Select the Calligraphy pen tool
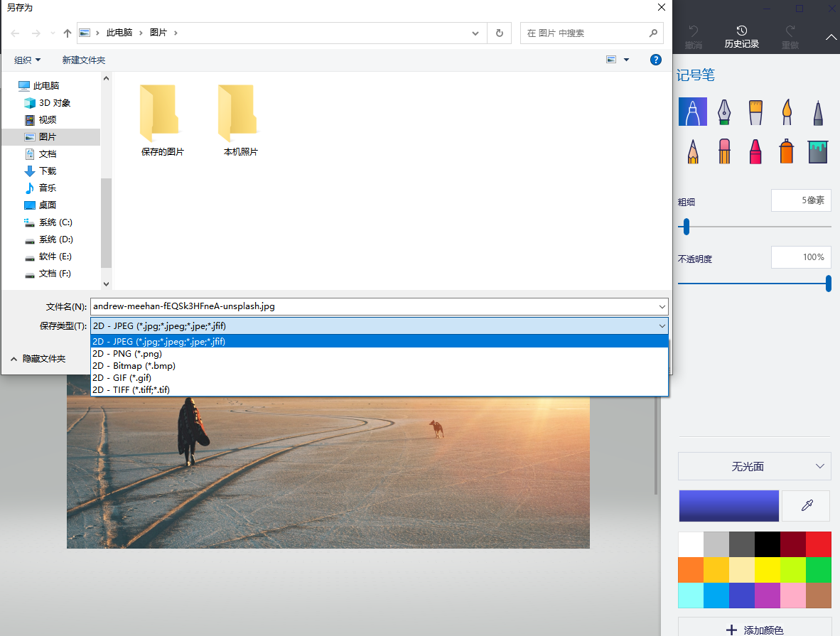 coord(723,112)
